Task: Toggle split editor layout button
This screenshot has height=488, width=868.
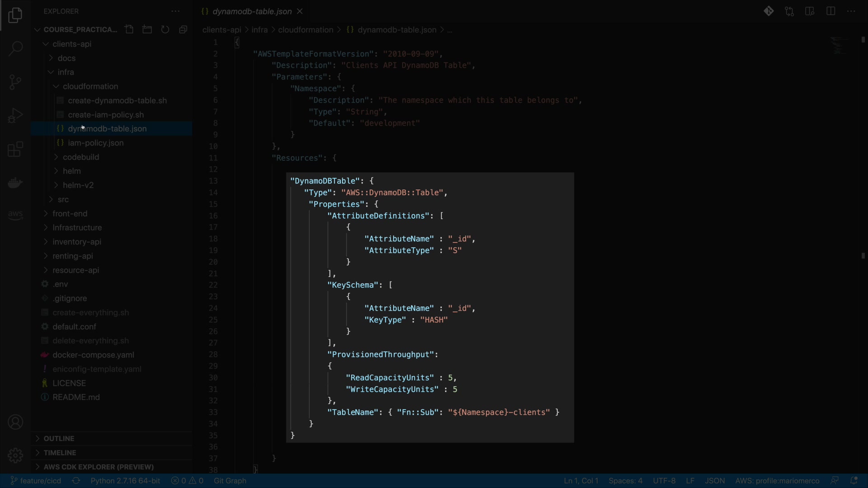Action: pyautogui.click(x=830, y=11)
